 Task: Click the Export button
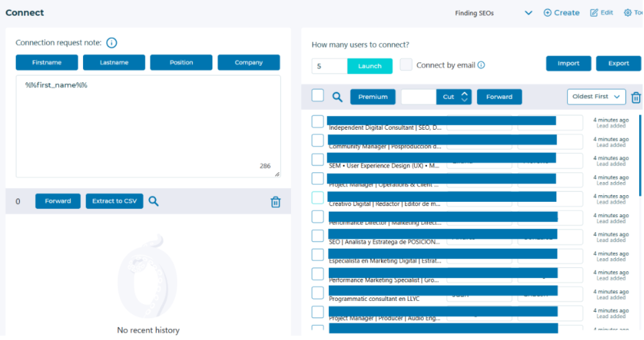point(619,63)
